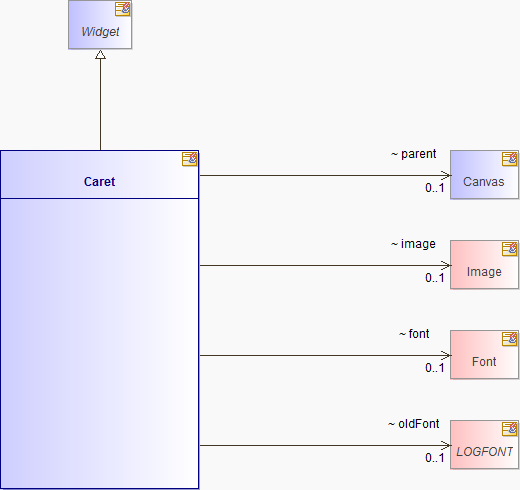This screenshot has height=490, width=520.
Task: Select the Canvas class node
Action: [x=484, y=175]
